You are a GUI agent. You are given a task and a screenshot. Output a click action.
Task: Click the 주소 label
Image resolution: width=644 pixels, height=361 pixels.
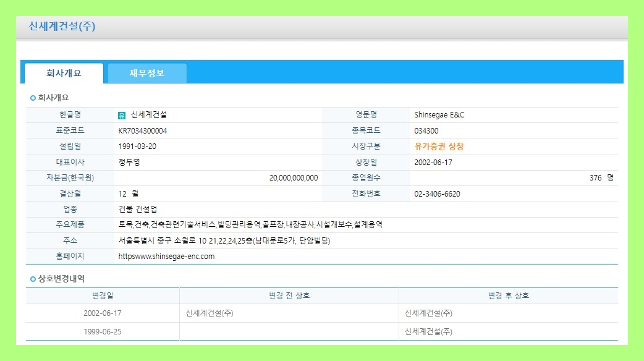coord(70,240)
